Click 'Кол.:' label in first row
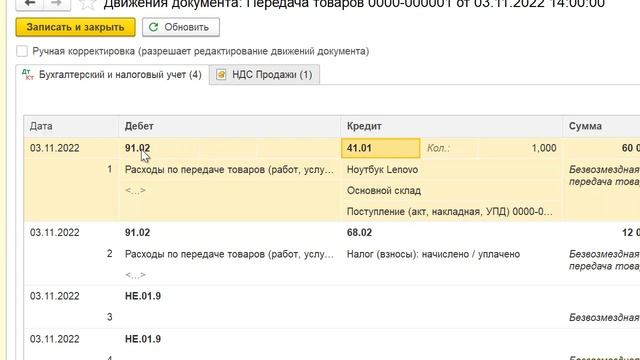 click(438, 148)
